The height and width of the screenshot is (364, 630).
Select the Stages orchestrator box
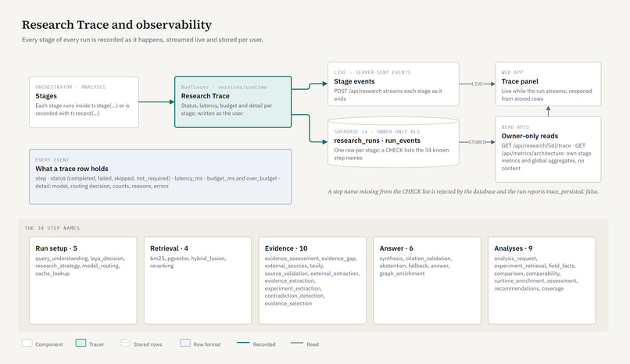point(84,102)
